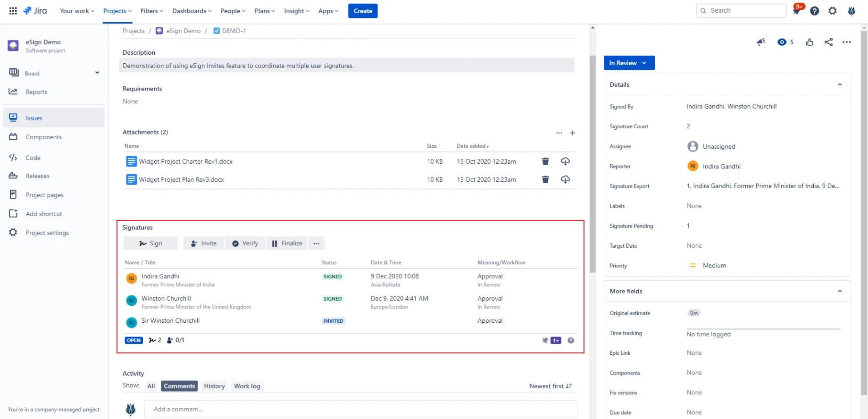Open the People menu

coord(233,11)
